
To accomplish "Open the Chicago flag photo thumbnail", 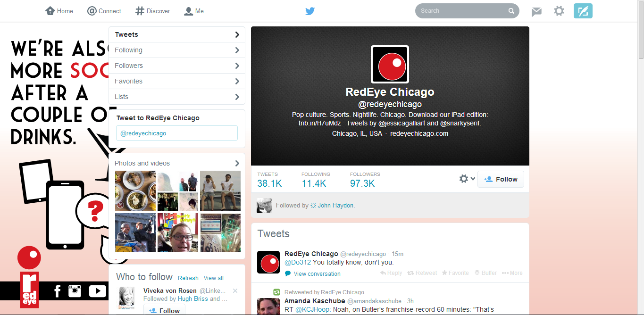I will tap(220, 232).
